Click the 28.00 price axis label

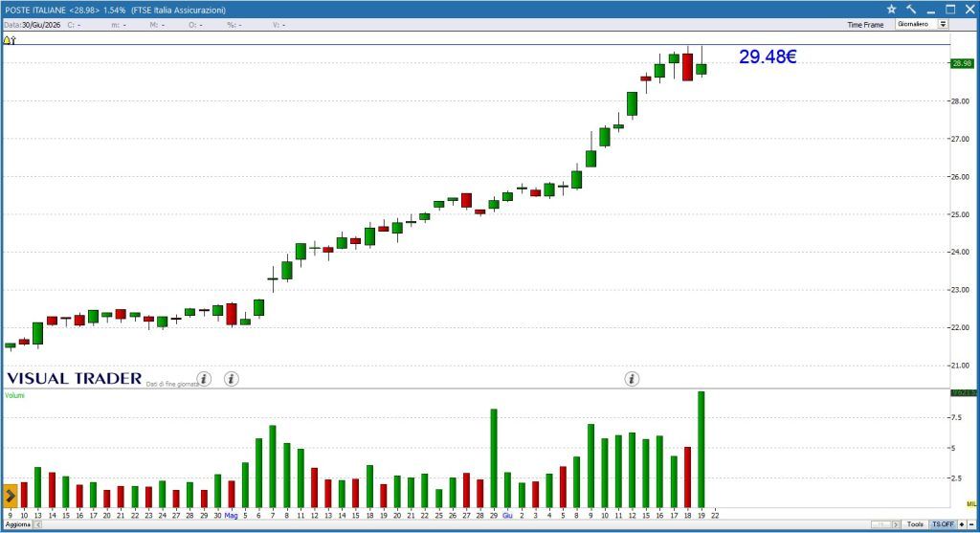tap(960, 101)
